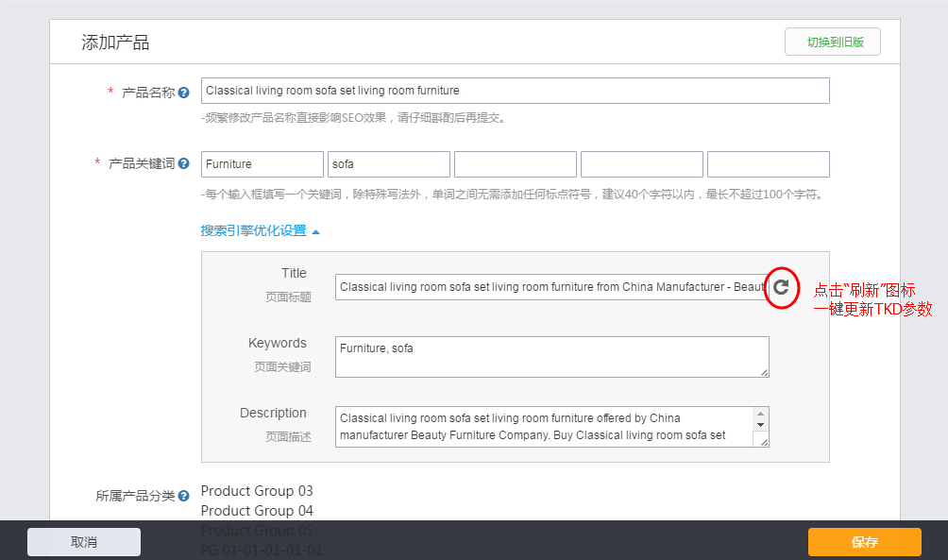This screenshot has width=948, height=560.
Task: Focus the product name input field
Action: pos(515,91)
